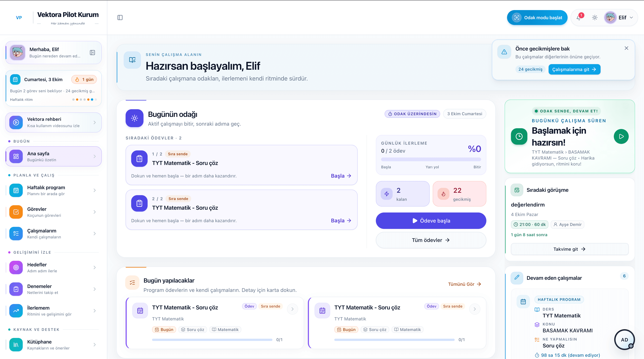Click the green clock icon in timer card
The width and height of the screenshot is (644, 359).
pyautogui.click(x=519, y=136)
